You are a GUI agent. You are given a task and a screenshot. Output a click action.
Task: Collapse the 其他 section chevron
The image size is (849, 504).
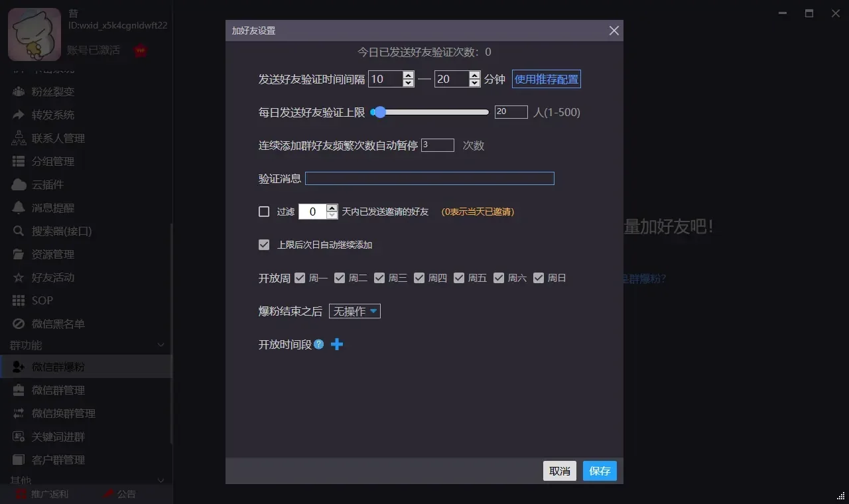[x=161, y=480]
